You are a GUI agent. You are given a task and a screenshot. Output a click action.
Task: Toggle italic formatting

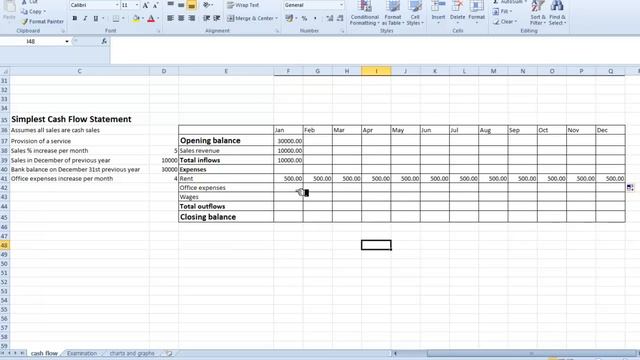tap(85, 18)
